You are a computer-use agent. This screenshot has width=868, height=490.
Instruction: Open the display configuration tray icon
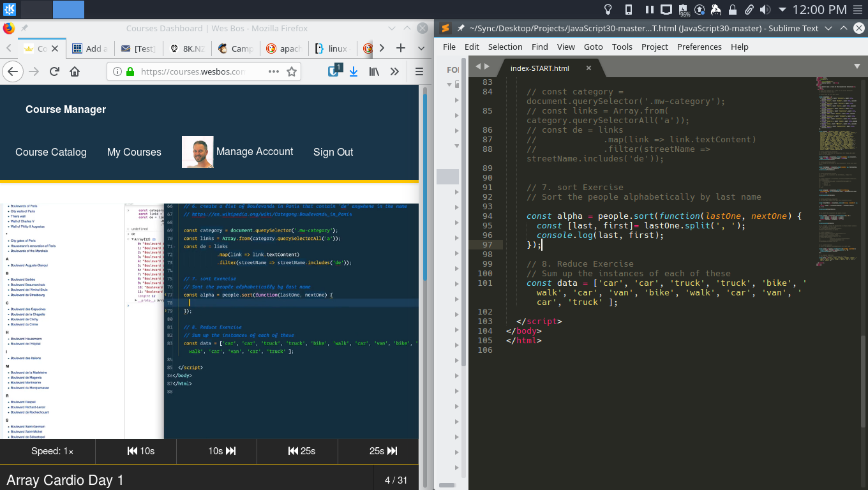click(x=666, y=10)
